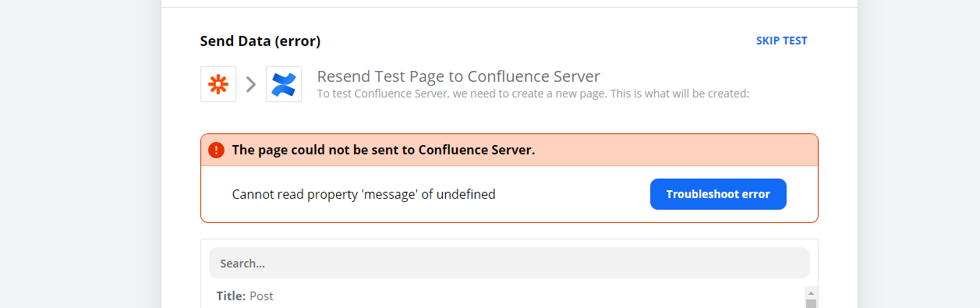This screenshot has height=308, width=980.
Task: Click the salmon error banner header bar
Action: click(509, 150)
